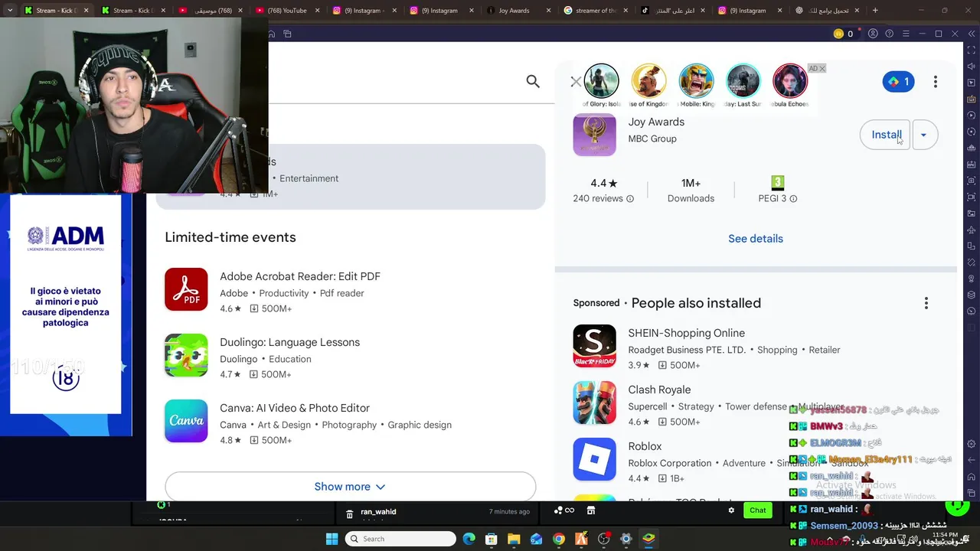
Task: Open the three-dot menu beside Play Points
Action: coord(935,81)
